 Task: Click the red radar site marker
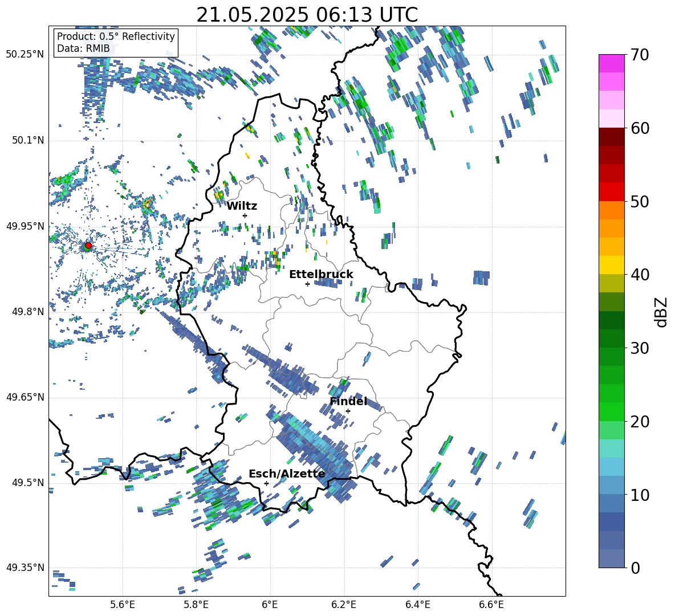click(88, 245)
